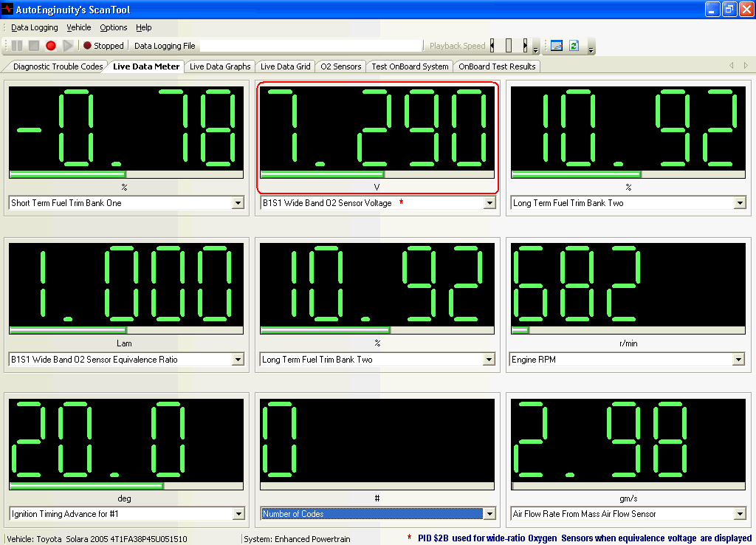The height and width of the screenshot is (545, 756).
Task: Click the AutoEnginuity app icon in title bar
Action: (x=8, y=9)
